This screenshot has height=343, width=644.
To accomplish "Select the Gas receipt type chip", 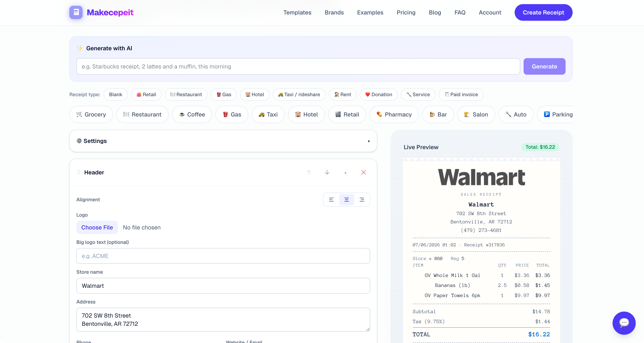I will click(x=224, y=95).
